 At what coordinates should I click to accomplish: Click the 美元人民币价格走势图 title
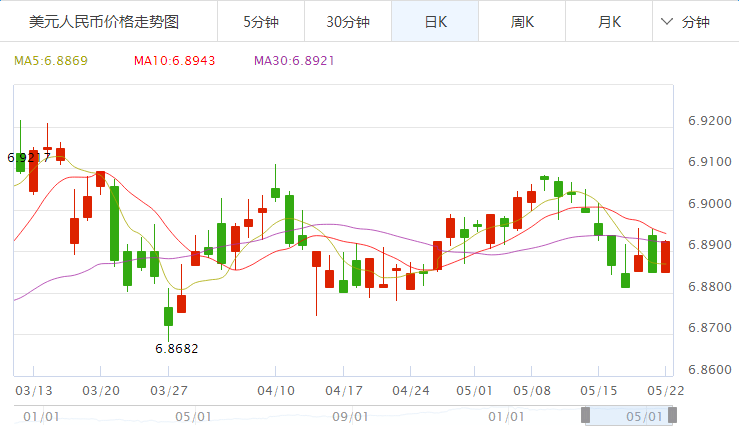pos(104,22)
